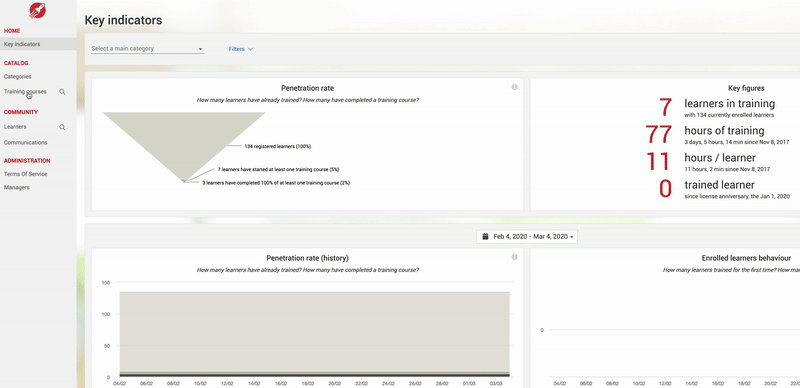Open search icon next to Learners

[x=62, y=127]
